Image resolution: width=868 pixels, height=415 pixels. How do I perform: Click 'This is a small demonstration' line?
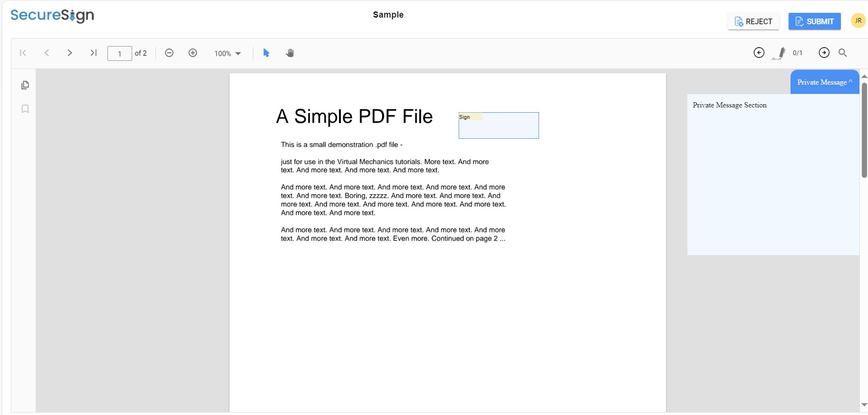click(342, 145)
